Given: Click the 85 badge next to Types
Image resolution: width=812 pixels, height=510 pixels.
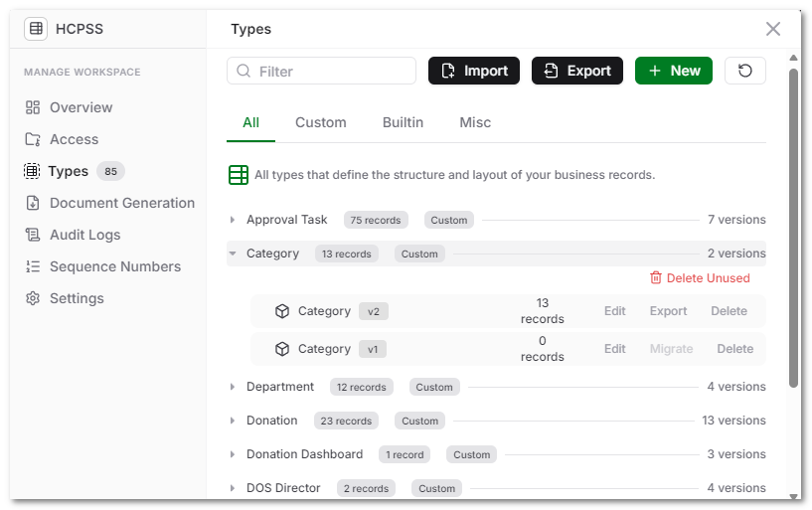Looking at the screenshot, I should pos(111,171).
